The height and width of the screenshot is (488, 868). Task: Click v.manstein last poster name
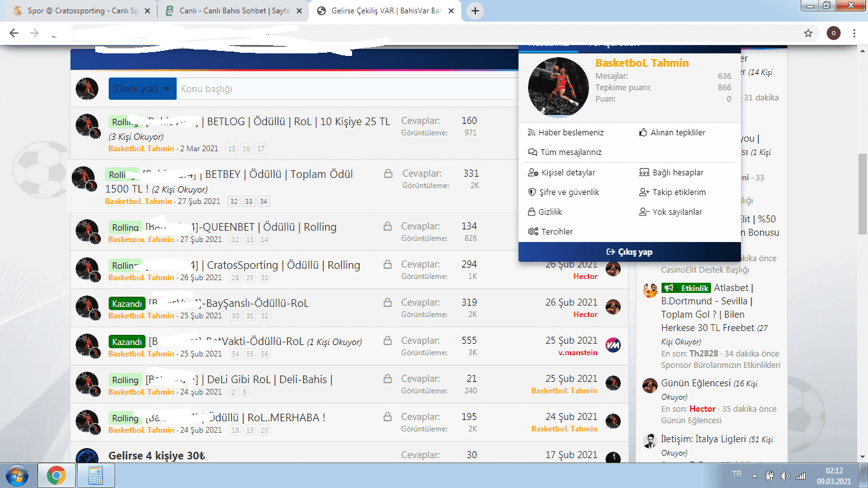tap(578, 353)
